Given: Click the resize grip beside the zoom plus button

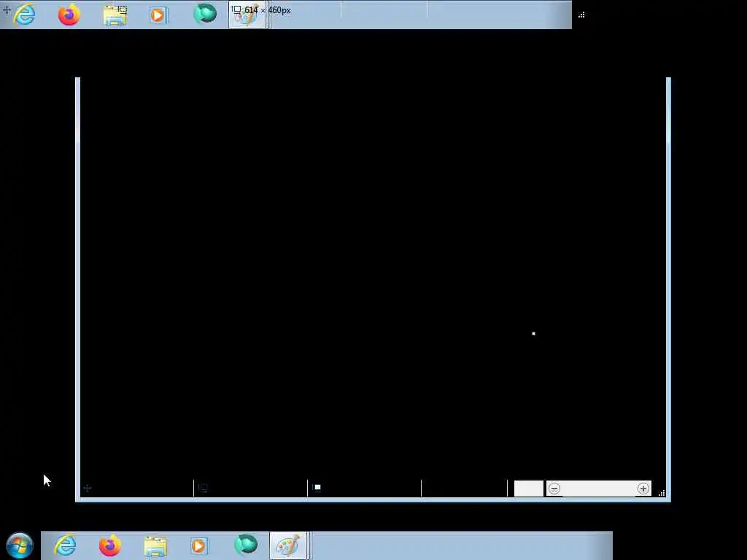Looking at the screenshot, I should click(662, 494).
